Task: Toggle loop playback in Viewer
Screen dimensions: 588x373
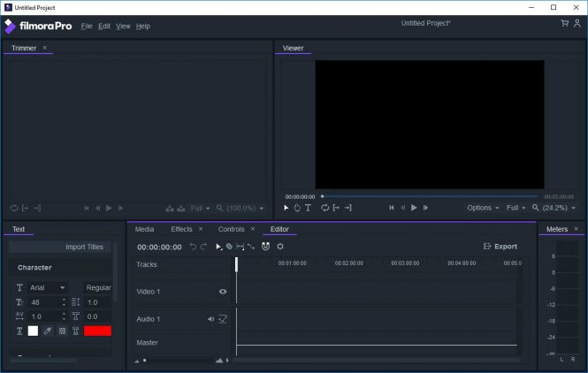Action: [325, 208]
